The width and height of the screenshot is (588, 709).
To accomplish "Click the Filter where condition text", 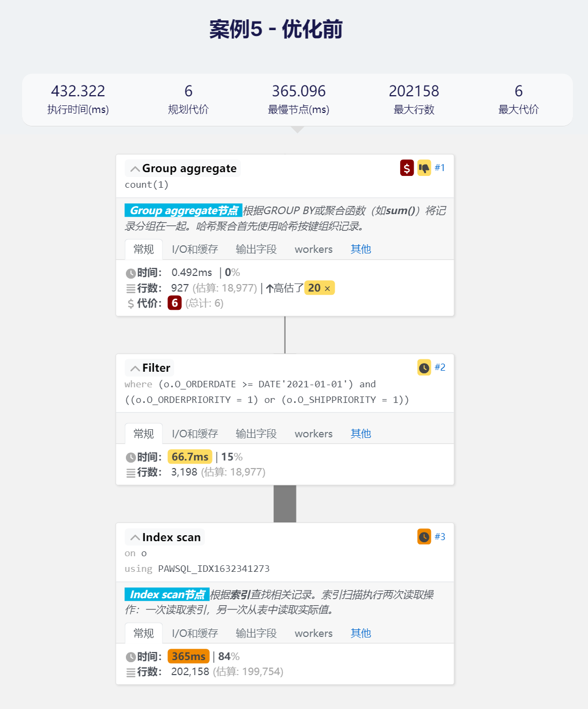I will point(267,392).
